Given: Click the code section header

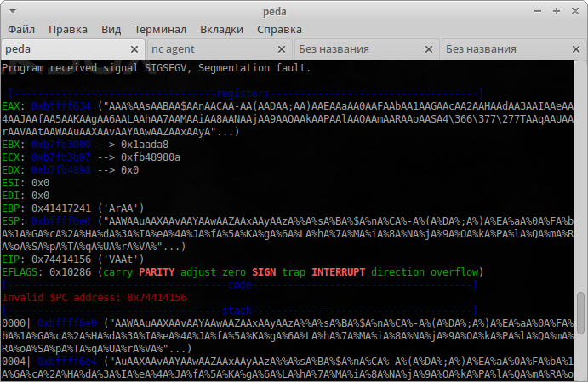Looking at the screenshot, I should coord(240,285).
